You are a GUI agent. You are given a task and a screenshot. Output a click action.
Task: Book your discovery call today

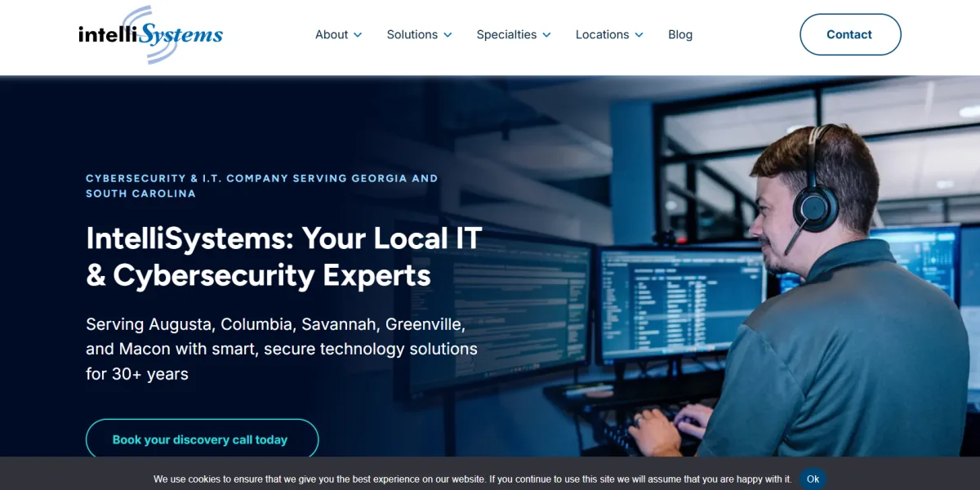202,439
